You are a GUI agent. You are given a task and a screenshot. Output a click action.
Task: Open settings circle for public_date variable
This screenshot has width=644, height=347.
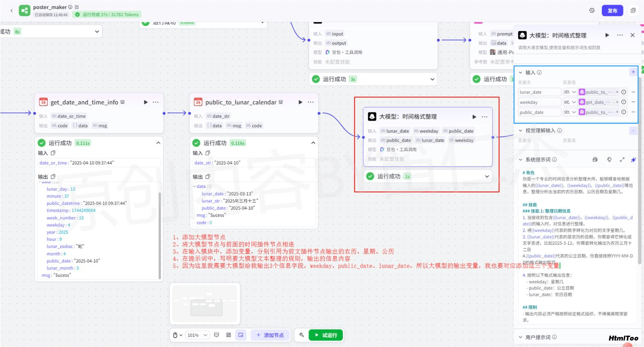click(x=624, y=112)
